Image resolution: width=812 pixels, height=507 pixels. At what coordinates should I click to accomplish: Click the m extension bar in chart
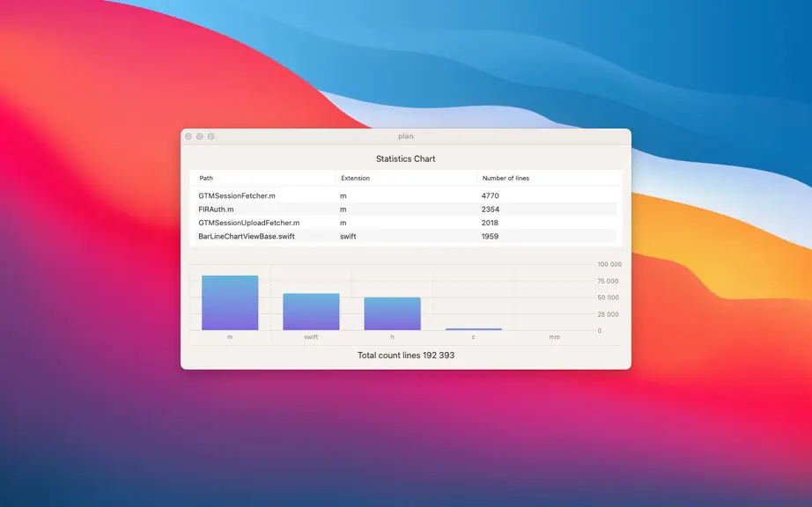230,303
